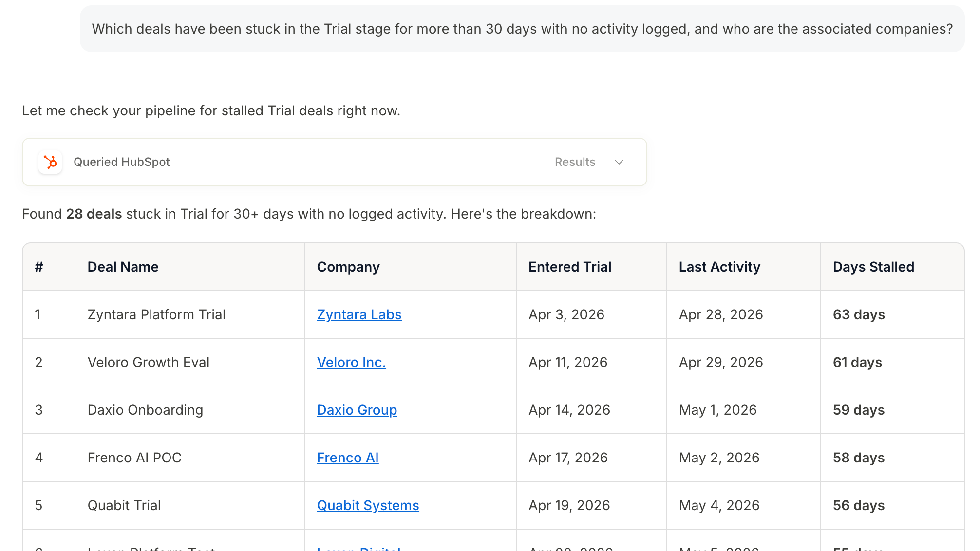Image resolution: width=980 pixels, height=551 pixels.
Task: Show the HubSpot query Results text
Action: [575, 162]
